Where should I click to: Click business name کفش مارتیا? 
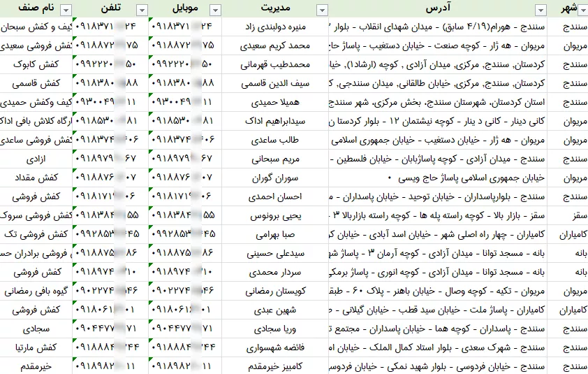(36, 347)
